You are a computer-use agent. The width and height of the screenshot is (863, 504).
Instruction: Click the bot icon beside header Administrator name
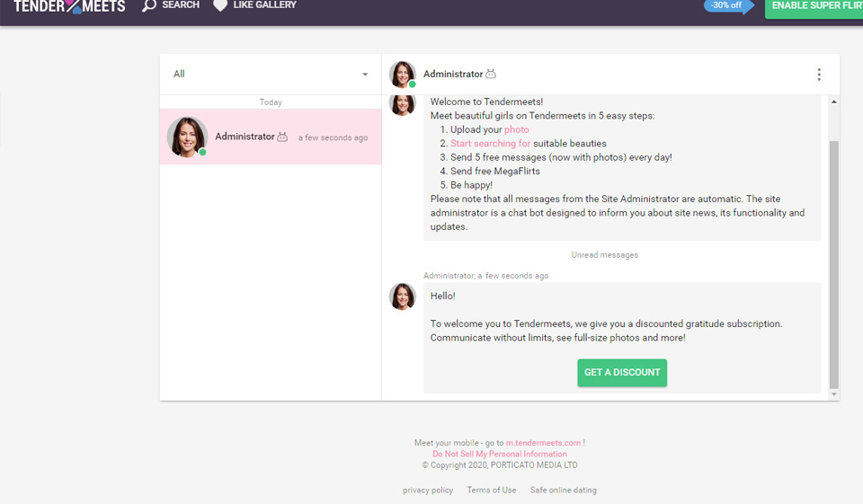[x=491, y=75]
